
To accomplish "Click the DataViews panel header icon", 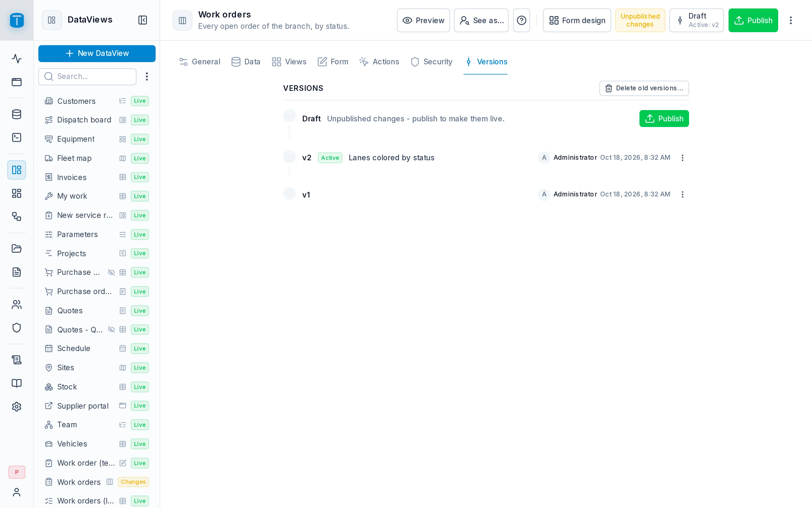I will click(x=52, y=20).
